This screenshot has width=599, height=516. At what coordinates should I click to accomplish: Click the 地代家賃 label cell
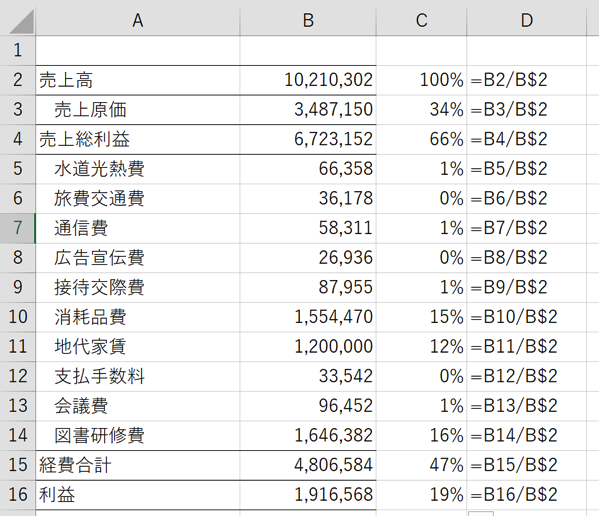138,346
